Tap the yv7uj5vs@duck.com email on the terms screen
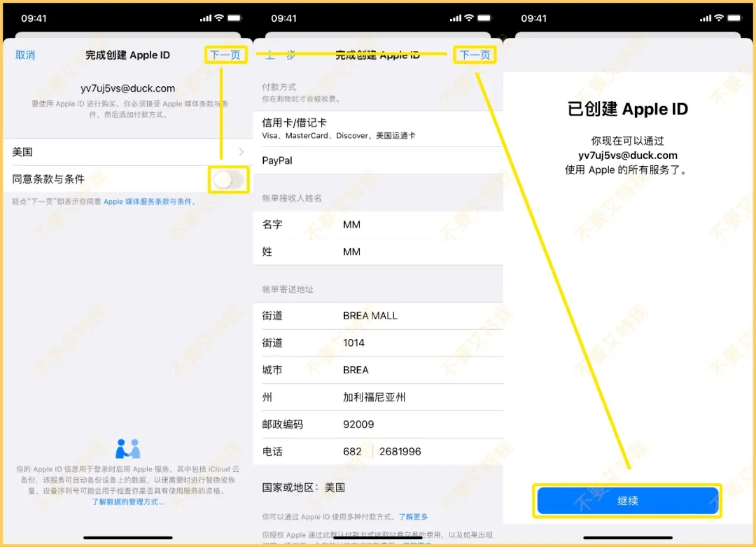This screenshot has height=547, width=756. coord(128,88)
